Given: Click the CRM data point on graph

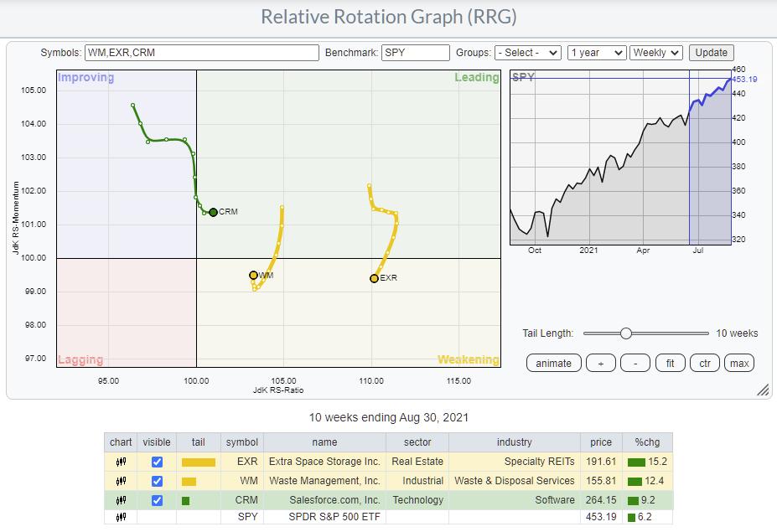Looking at the screenshot, I should [x=213, y=212].
